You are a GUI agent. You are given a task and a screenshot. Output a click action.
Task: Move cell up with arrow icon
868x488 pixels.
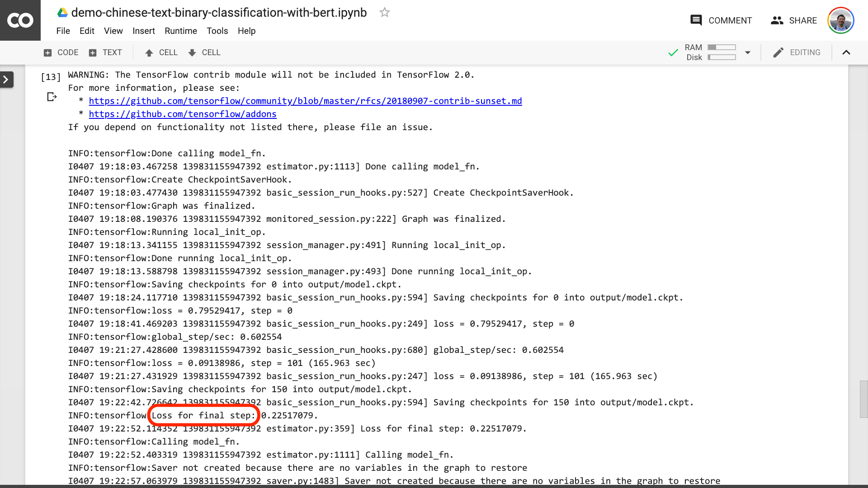coord(149,53)
